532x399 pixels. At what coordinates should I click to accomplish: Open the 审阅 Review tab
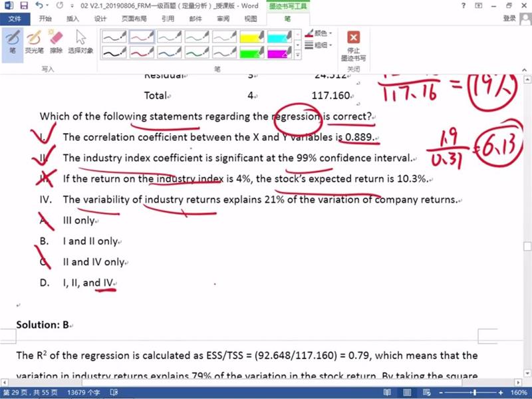[x=223, y=19]
